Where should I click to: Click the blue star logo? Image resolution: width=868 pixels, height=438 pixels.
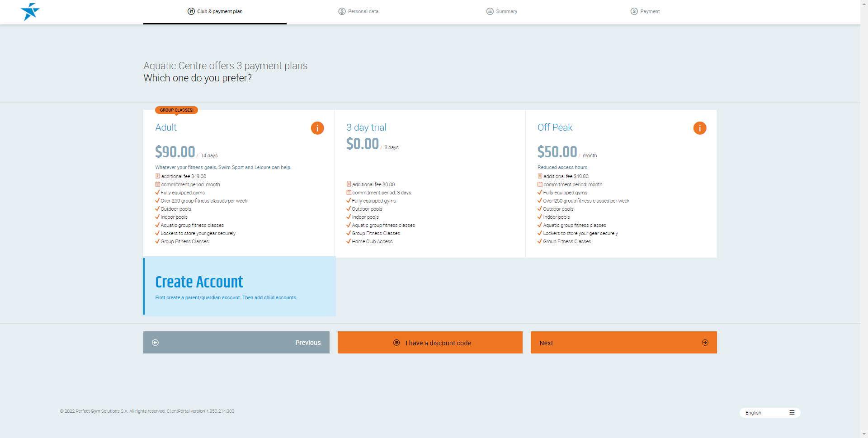click(30, 12)
